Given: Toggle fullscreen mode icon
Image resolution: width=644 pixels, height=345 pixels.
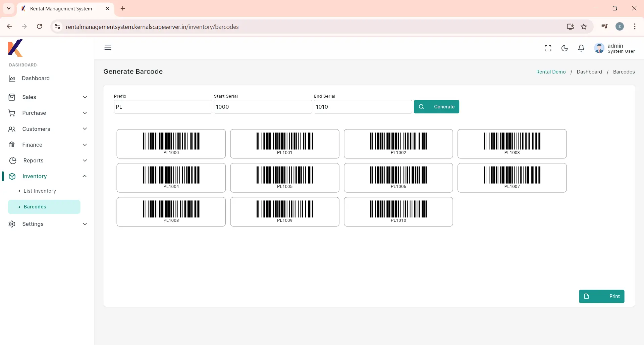Looking at the screenshot, I should (x=548, y=48).
